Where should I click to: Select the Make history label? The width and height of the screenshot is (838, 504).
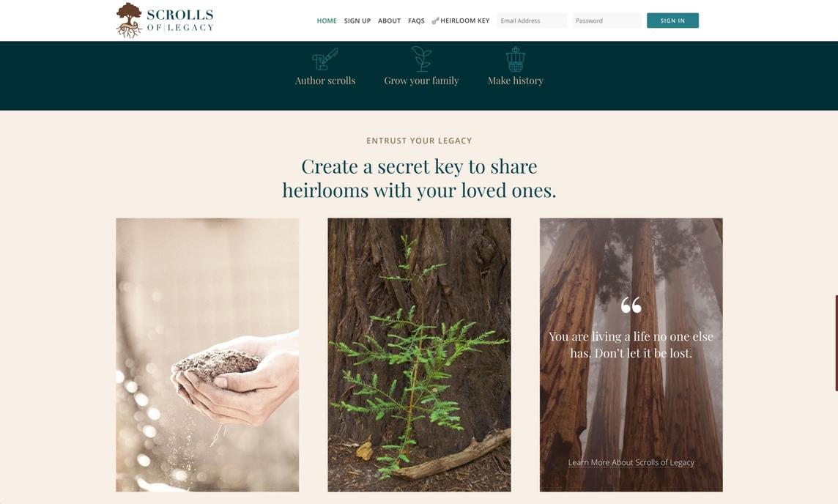[x=515, y=81]
